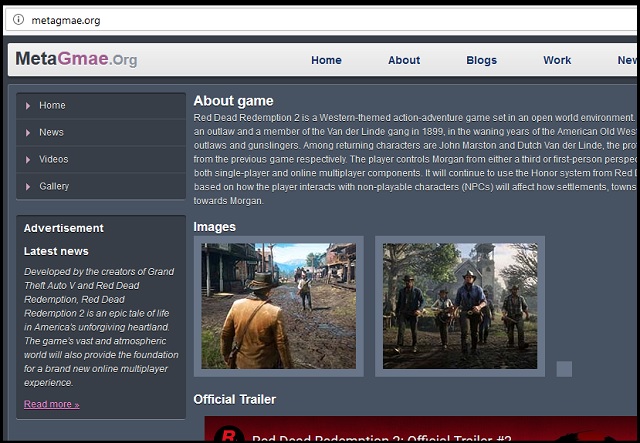Click the Latest news heading

pos(56,251)
